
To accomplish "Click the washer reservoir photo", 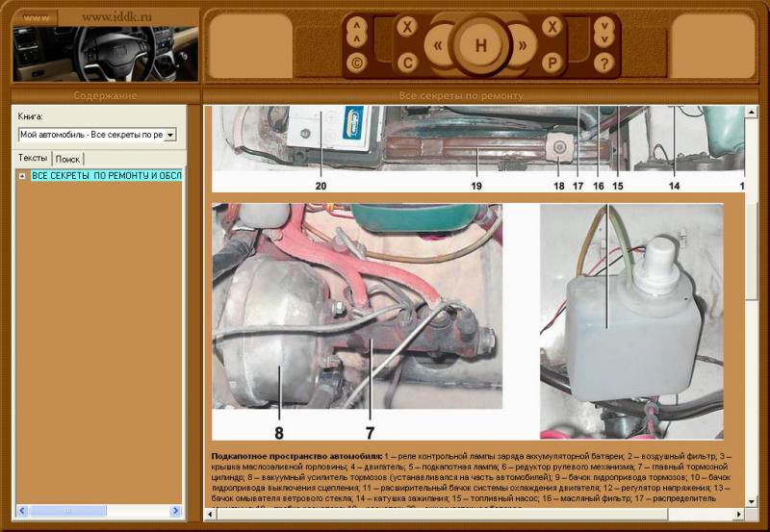I will [631, 322].
